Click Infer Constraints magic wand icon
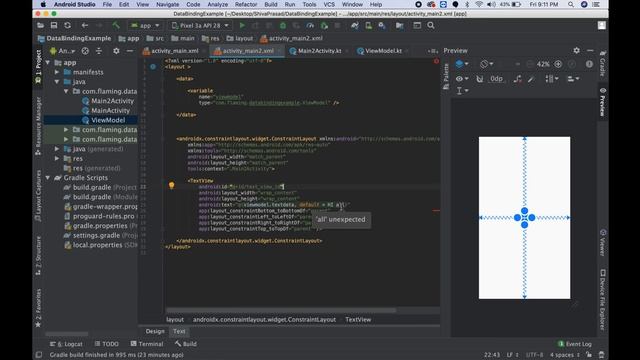Screen dimensions: 640x360 point(531,79)
